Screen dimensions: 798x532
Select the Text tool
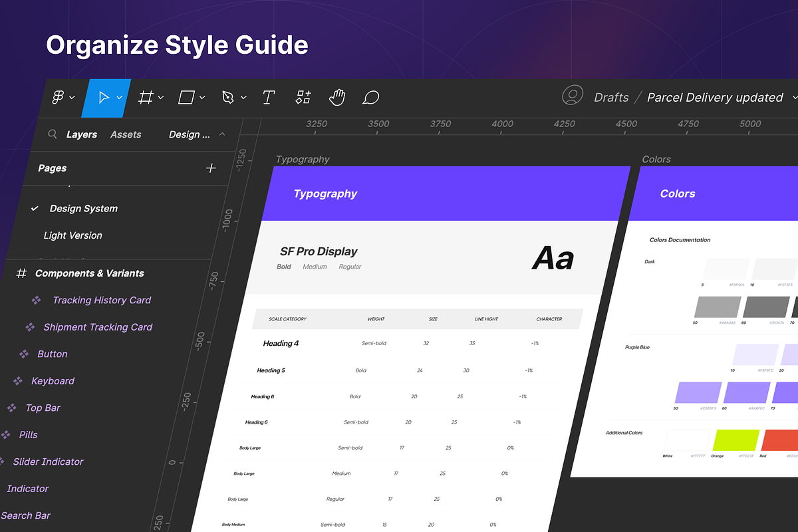(268, 98)
